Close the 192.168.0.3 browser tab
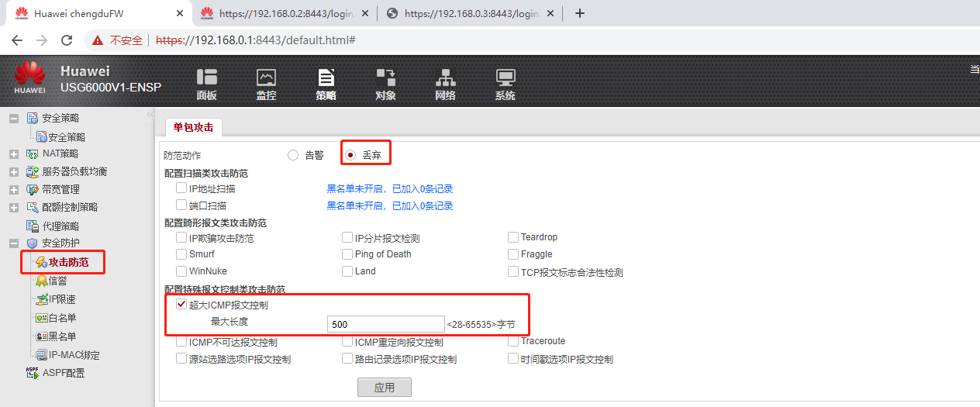Image resolution: width=980 pixels, height=407 pixels. pyautogui.click(x=549, y=13)
